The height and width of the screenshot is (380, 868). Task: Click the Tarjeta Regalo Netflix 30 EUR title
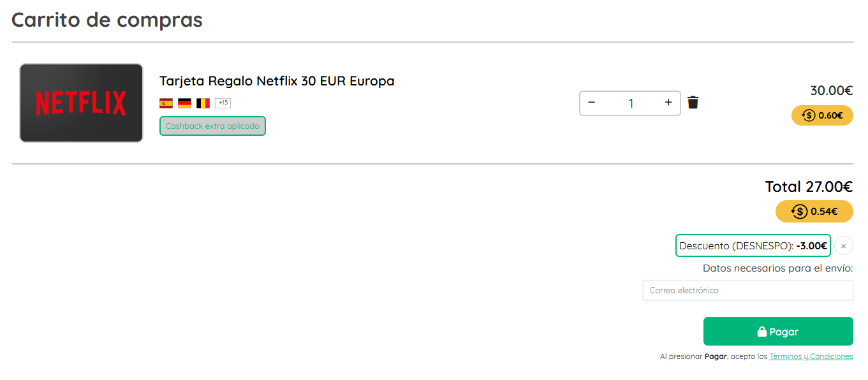tap(277, 81)
